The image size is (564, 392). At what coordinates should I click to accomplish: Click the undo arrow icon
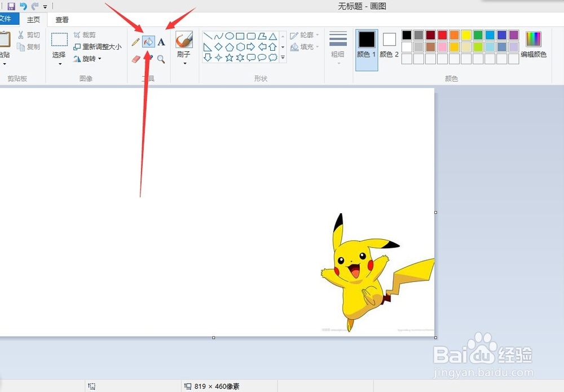coord(23,6)
